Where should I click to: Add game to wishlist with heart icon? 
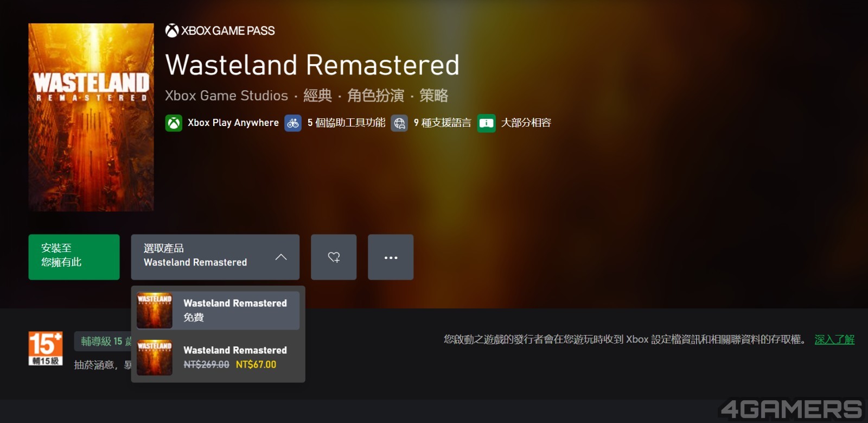(334, 257)
